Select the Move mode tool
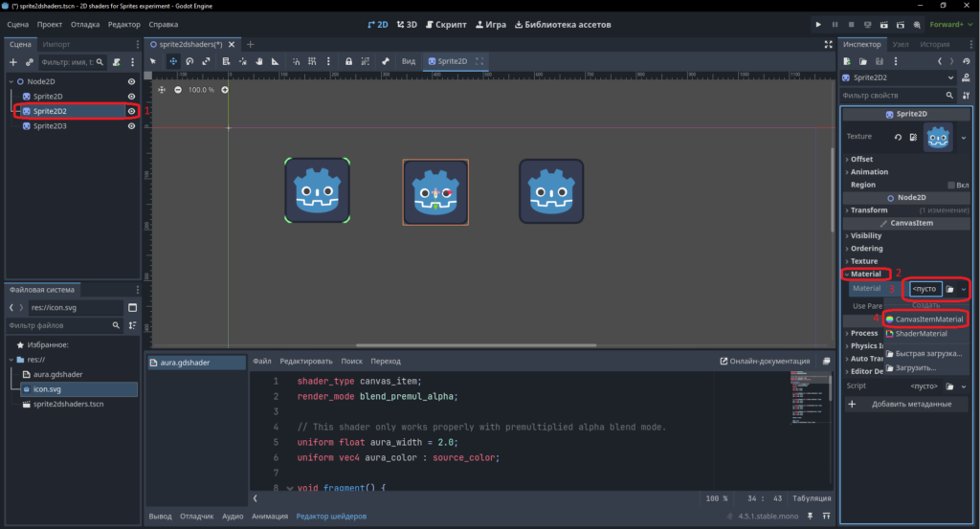The image size is (980, 529). (x=173, y=61)
